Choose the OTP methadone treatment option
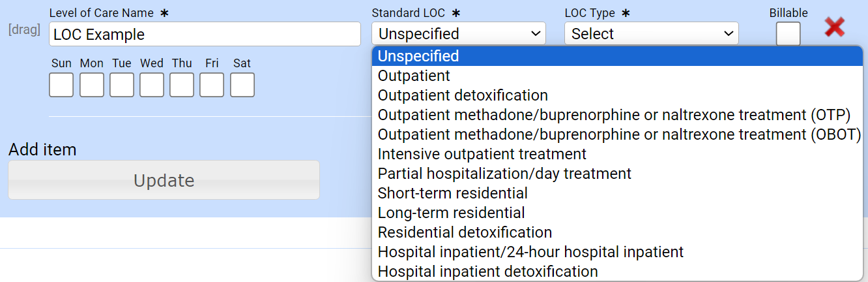868x282 pixels. click(614, 115)
